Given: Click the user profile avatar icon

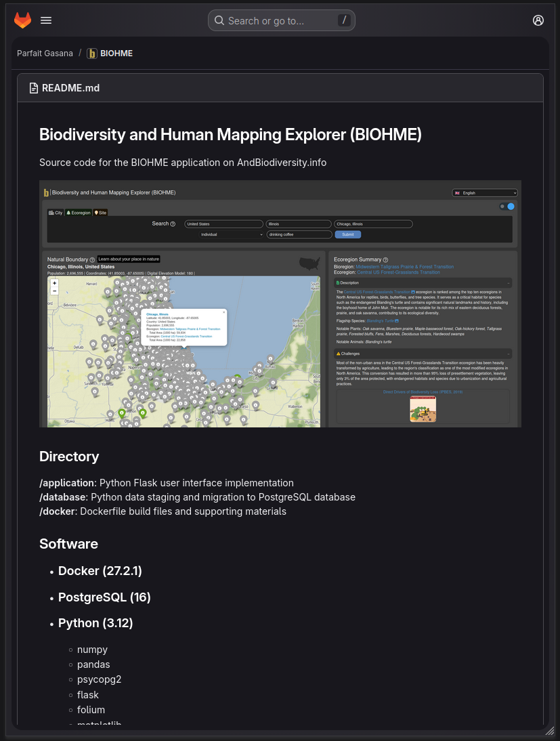Looking at the screenshot, I should point(538,20).
